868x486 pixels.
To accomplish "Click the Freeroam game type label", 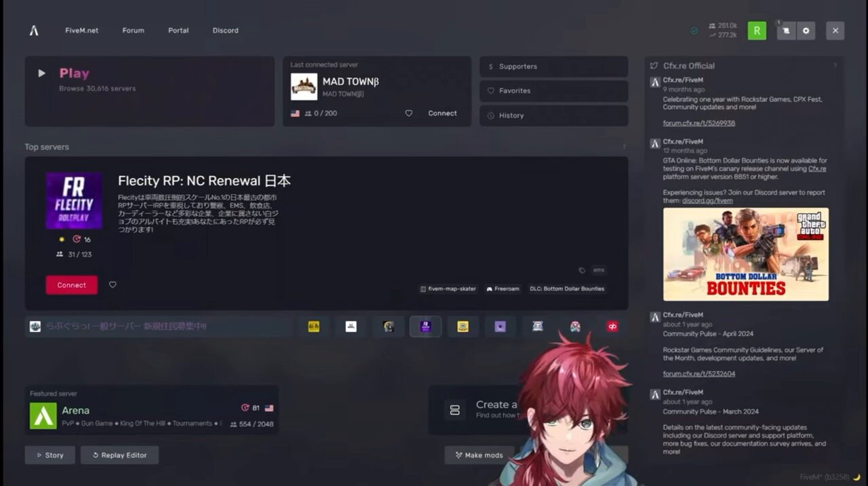I will pos(502,288).
